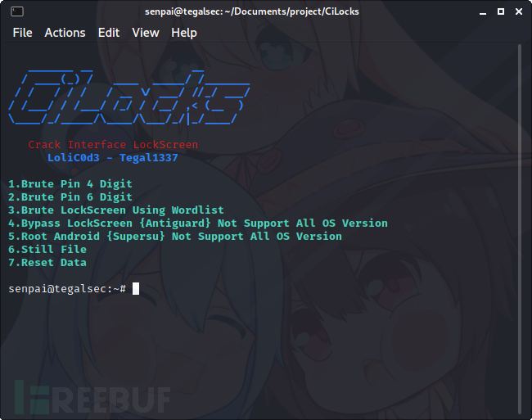This screenshot has width=532, height=420.
Task: Close the terminal window
Action: 519,11
